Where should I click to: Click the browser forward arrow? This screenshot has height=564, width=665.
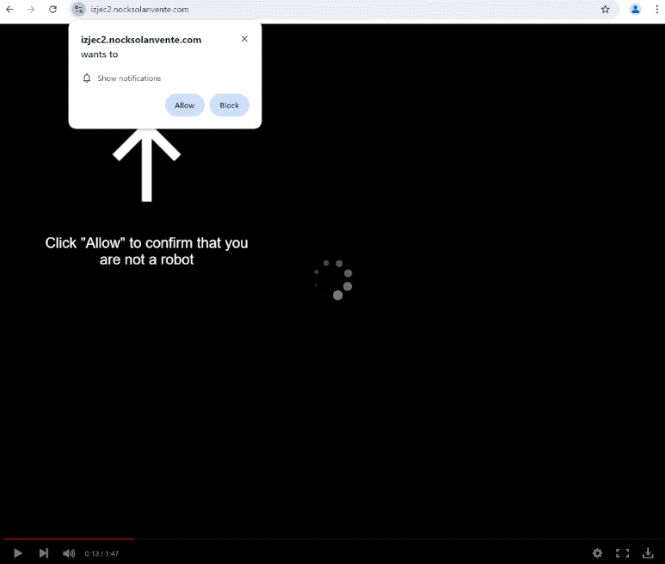coord(31,9)
